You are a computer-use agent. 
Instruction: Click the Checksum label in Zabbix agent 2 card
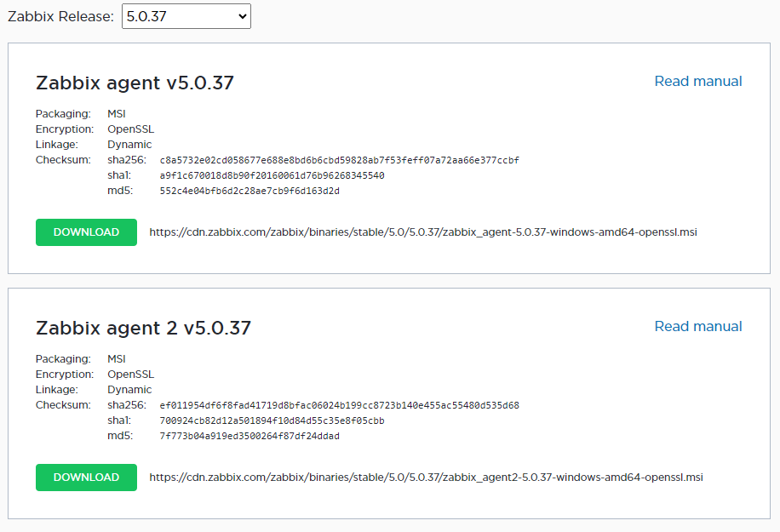tap(63, 405)
